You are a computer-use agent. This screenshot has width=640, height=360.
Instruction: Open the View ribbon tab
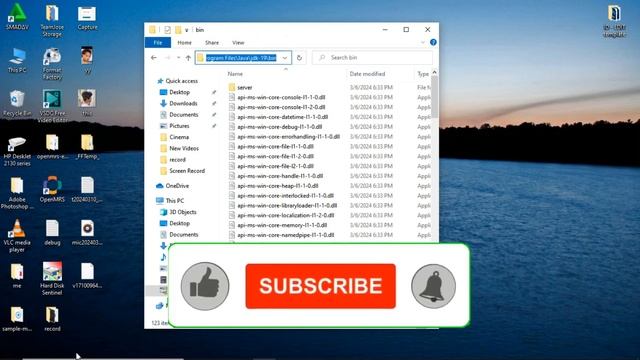pyautogui.click(x=238, y=42)
